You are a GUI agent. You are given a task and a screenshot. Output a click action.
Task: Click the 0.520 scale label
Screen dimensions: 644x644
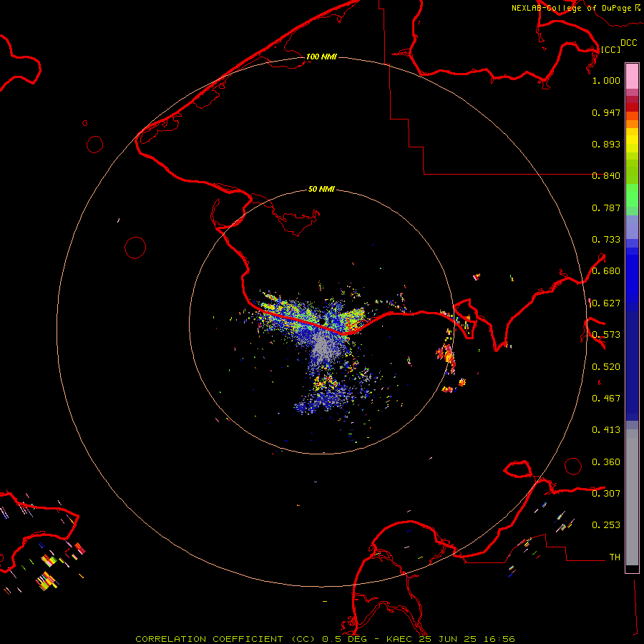click(606, 367)
